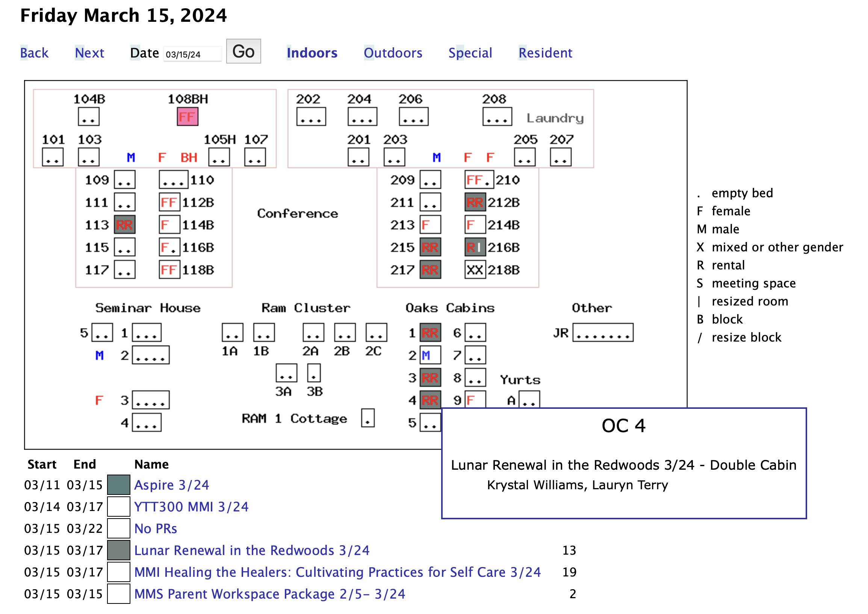The width and height of the screenshot is (868, 614).
Task: Click the Aspire 3/24 color swatch
Action: (119, 485)
